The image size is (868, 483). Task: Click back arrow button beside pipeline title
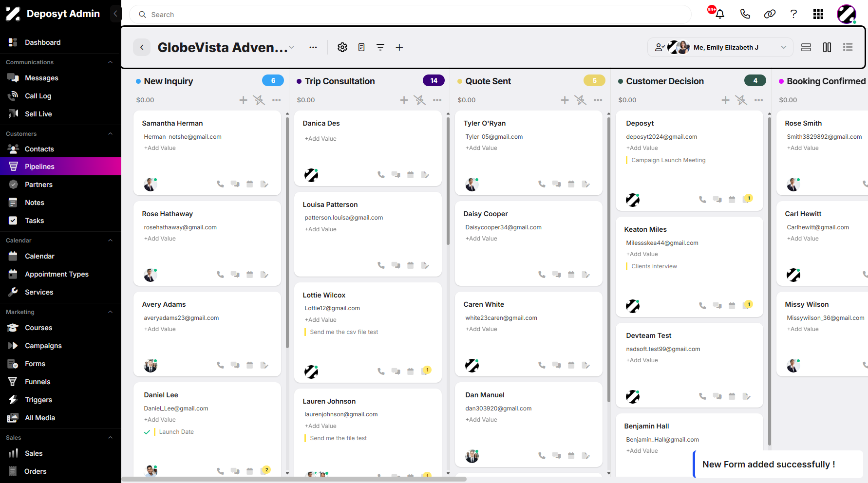pyautogui.click(x=142, y=47)
